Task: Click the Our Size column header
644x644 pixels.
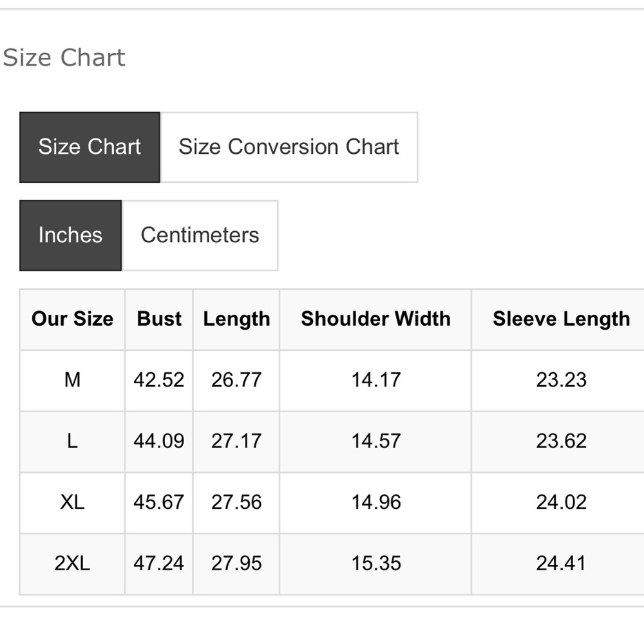Action: [72, 319]
